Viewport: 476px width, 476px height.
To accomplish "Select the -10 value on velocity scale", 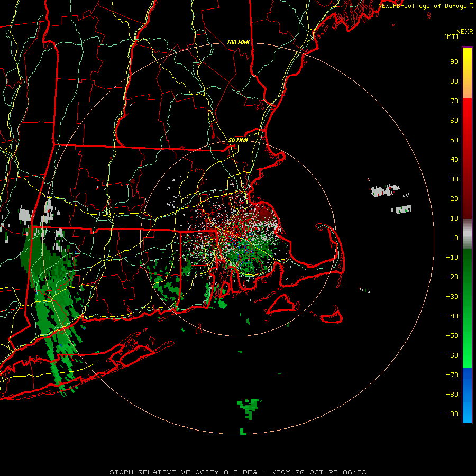I will coord(452,258).
